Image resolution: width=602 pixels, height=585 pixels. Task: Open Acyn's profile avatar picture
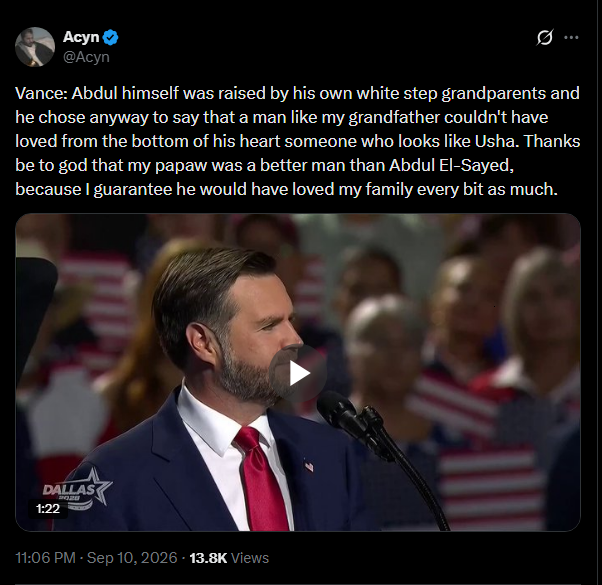coord(35,47)
